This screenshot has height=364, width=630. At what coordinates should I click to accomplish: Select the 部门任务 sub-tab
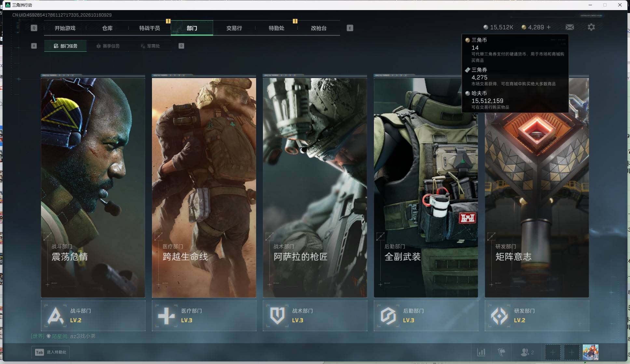[65, 46]
